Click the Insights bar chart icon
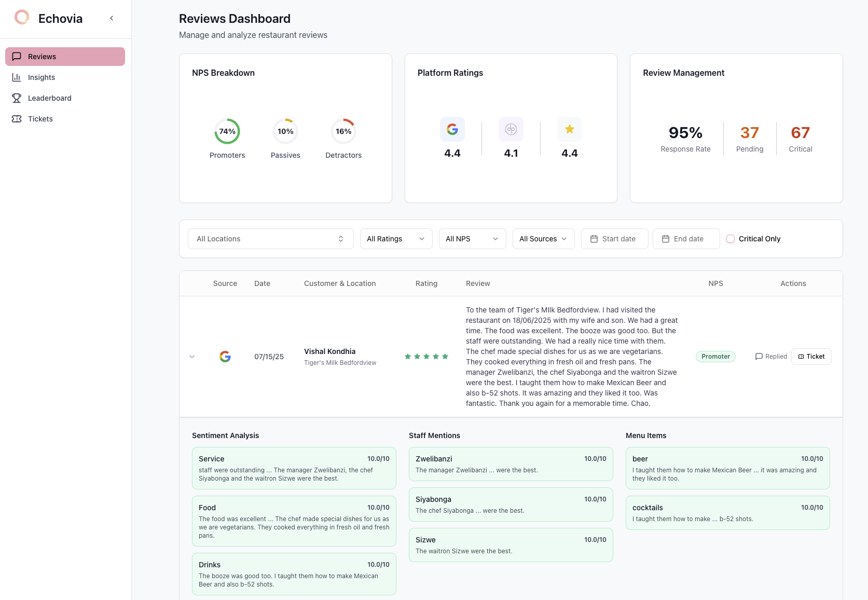This screenshot has height=600, width=868. (17, 77)
